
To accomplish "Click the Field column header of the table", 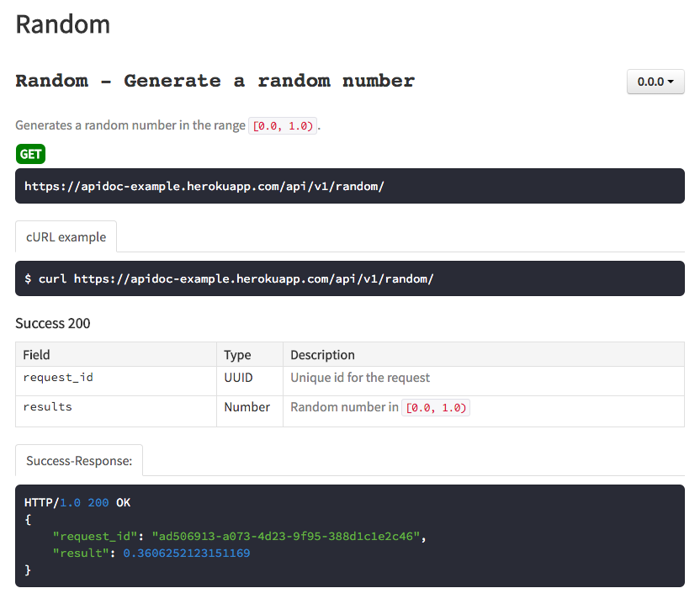I will [37, 354].
